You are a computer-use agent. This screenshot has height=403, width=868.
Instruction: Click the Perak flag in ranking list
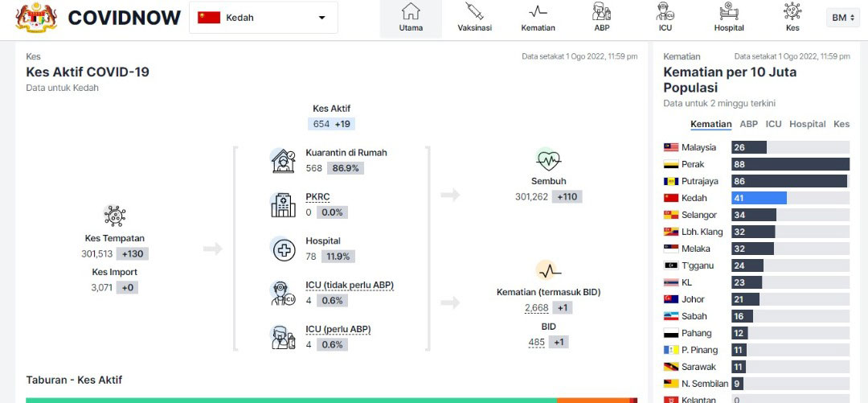[x=671, y=164]
